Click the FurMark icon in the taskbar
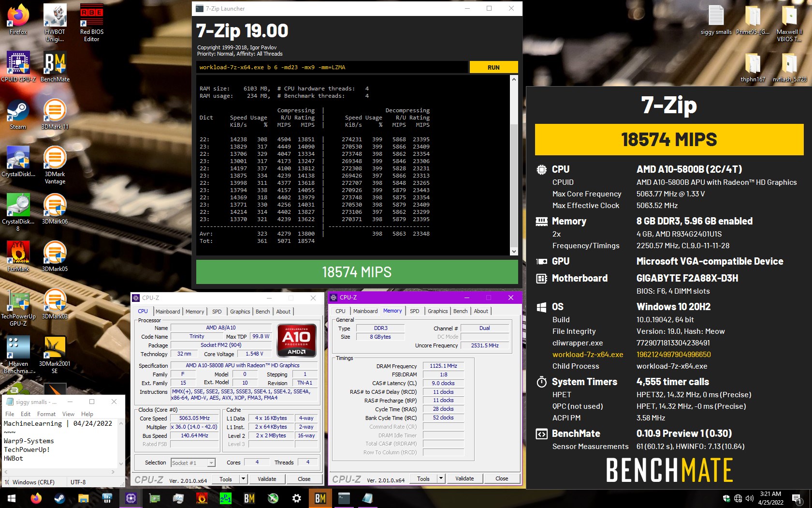Screen dimensions: 812x508 pos(202,498)
